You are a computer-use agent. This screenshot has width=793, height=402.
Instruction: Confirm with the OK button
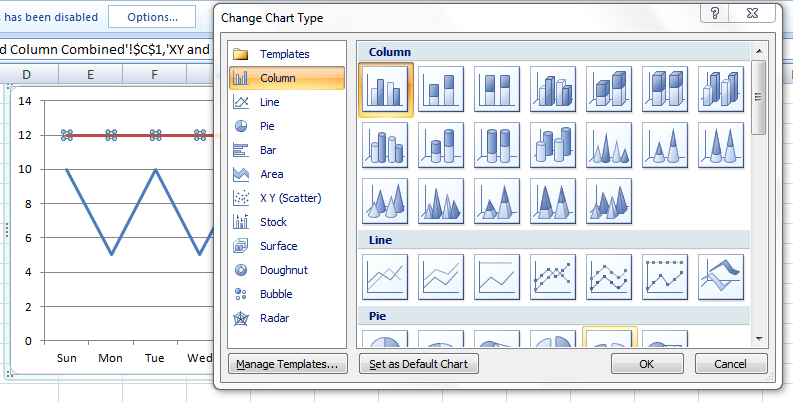coord(647,364)
